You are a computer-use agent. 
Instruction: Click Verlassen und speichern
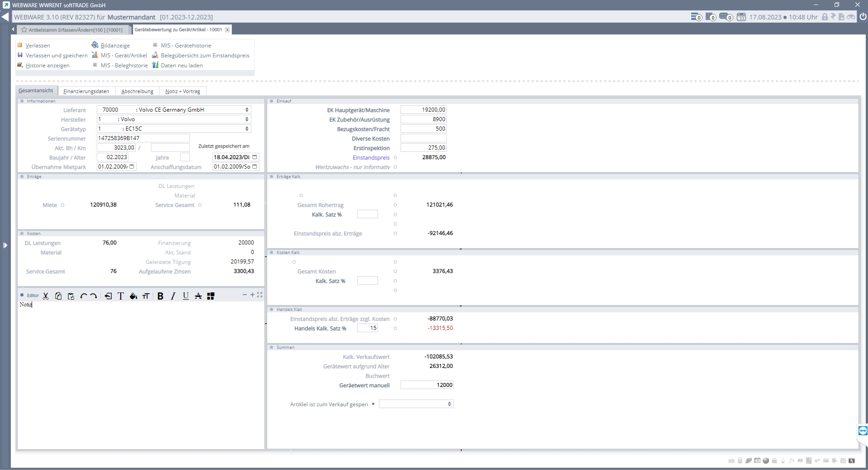52,55
